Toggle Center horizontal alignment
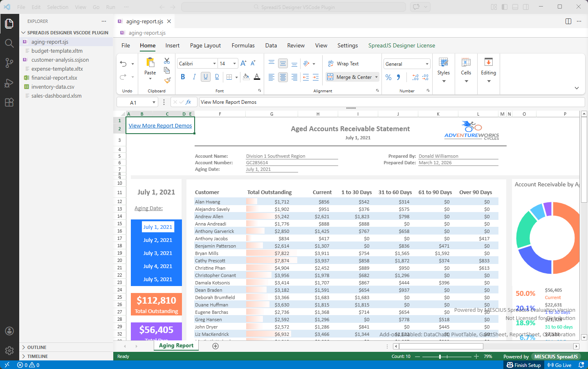Screen dimensions: 588x369 click(x=283, y=77)
